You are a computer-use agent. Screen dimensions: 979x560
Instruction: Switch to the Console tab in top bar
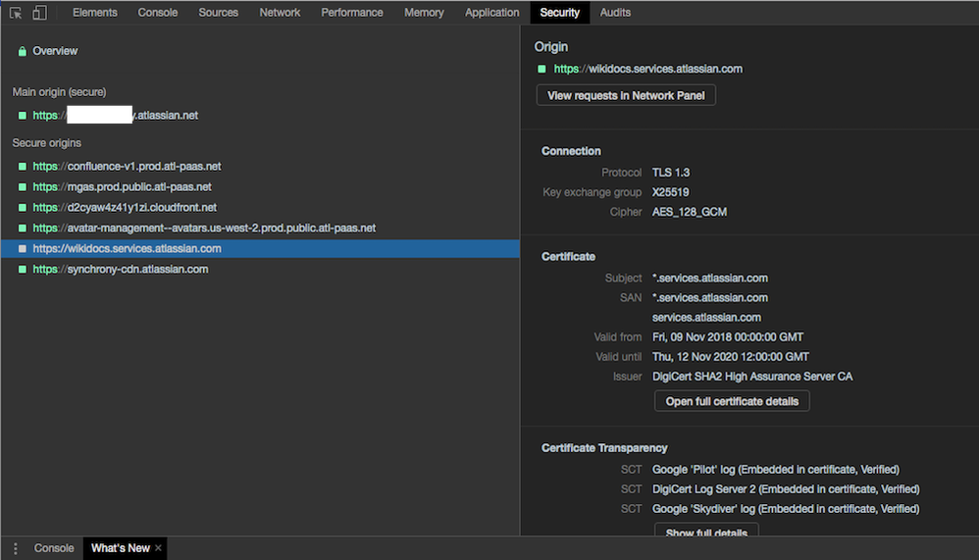(158, 13)
